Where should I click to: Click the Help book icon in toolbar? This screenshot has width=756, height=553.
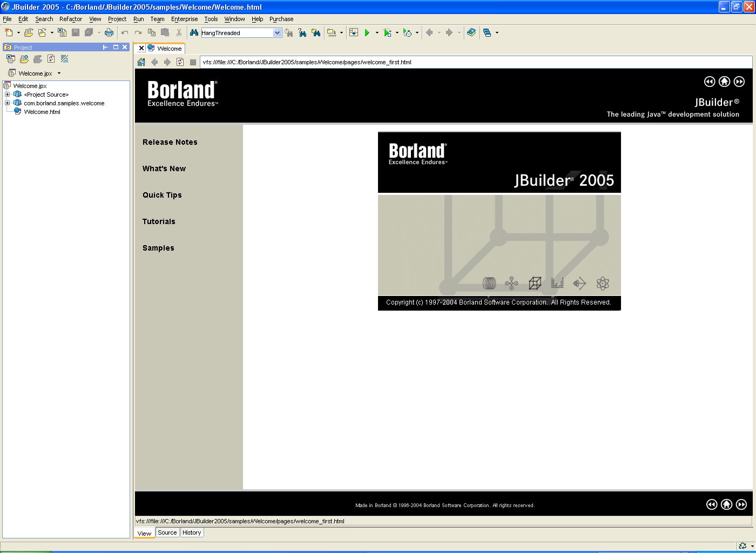point(471,32)
